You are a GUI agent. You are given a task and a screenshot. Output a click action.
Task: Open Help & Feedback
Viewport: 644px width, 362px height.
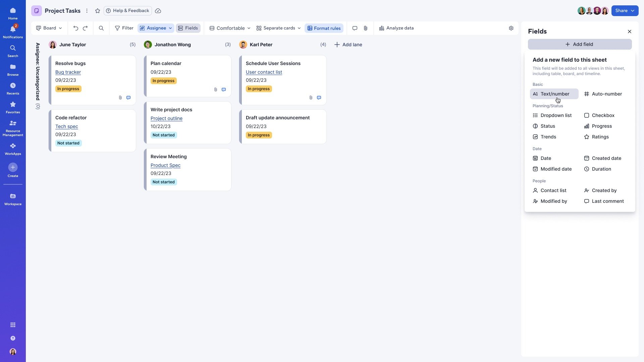click(x=127, y=10)
